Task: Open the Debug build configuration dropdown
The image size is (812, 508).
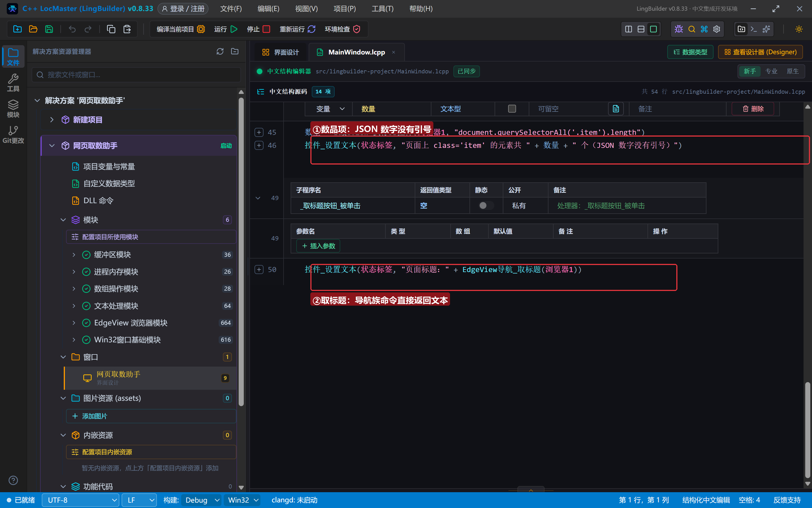Action: (201, 500)
